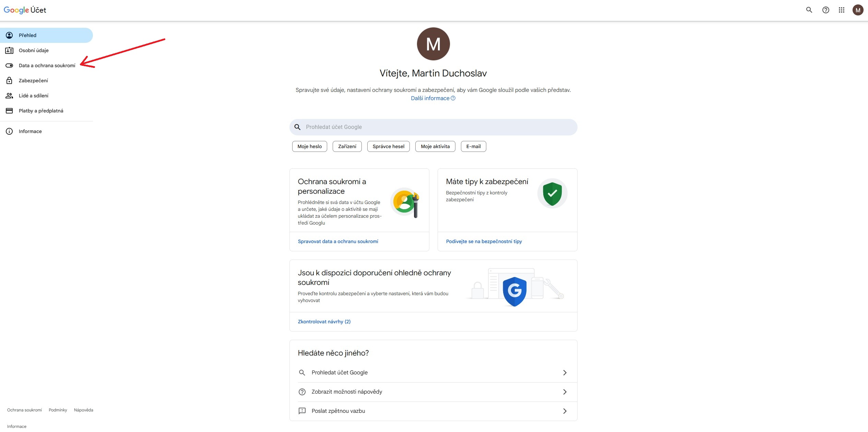Click the blue Google shield illustration

click(514, 291)
